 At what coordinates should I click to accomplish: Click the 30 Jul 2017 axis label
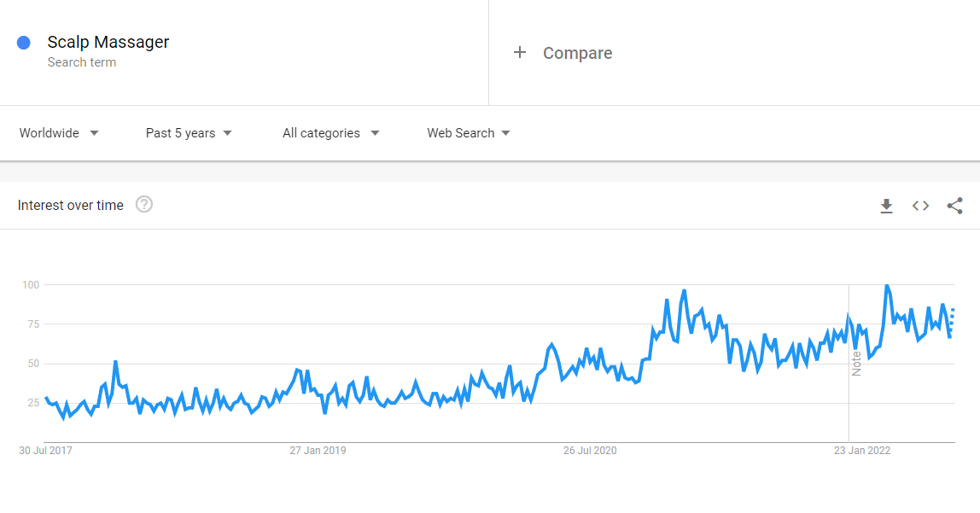pos(45,451)
